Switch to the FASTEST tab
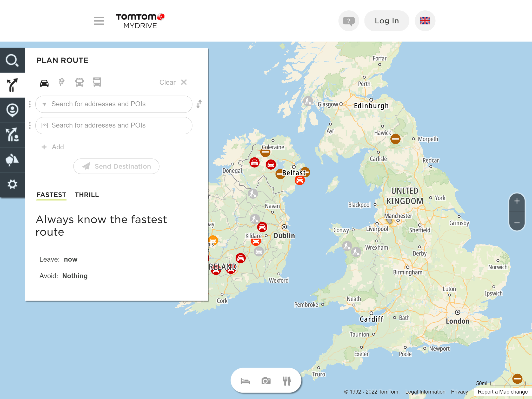 tap(51, 195)
